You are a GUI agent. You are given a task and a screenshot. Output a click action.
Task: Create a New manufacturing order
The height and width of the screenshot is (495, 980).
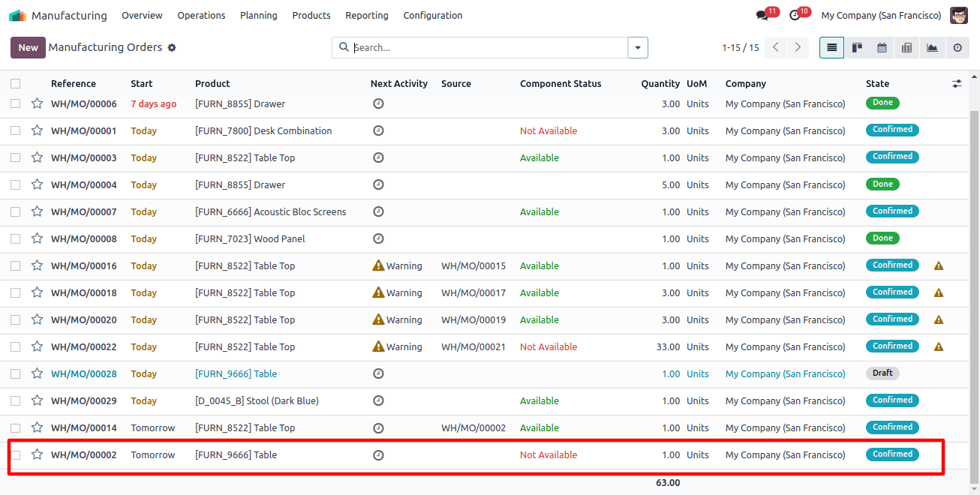pos(28,47)
